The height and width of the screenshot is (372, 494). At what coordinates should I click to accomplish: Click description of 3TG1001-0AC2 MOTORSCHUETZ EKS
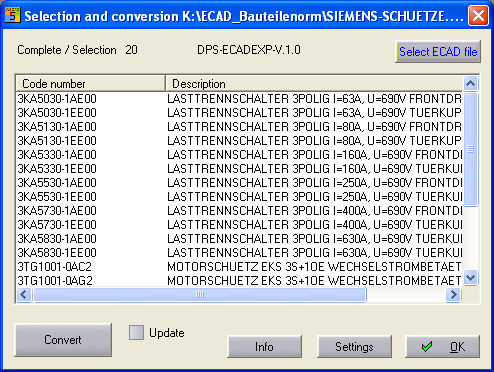pyautogui.click(x=314, y=267)
